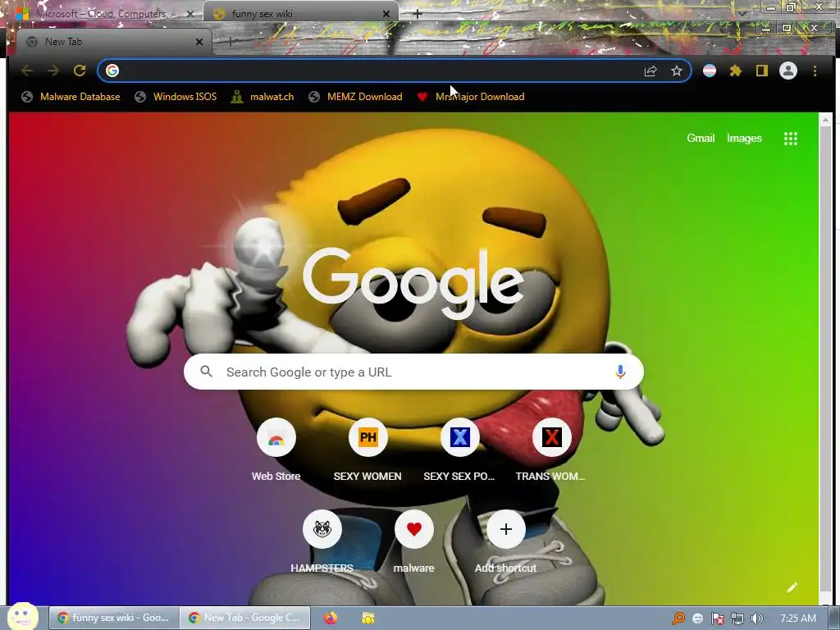This screenshot has height=630, width=840.
Task: Close the New Tab tab
Action: [x=199, y=42]
